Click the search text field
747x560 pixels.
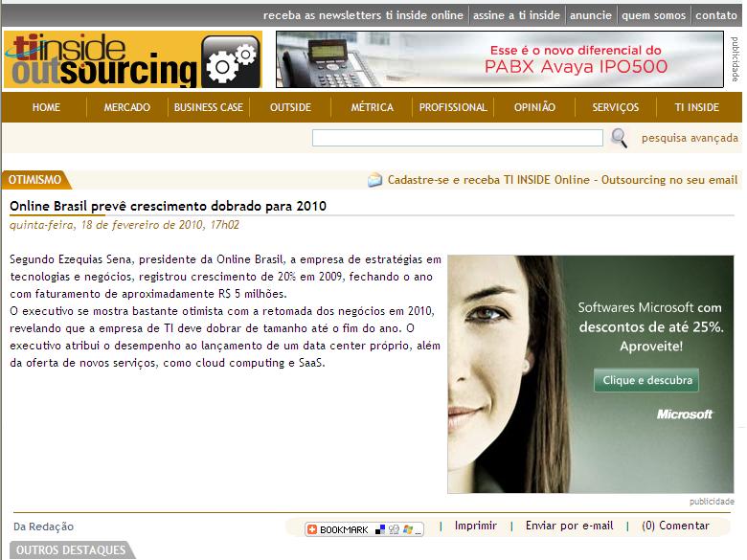457,139
